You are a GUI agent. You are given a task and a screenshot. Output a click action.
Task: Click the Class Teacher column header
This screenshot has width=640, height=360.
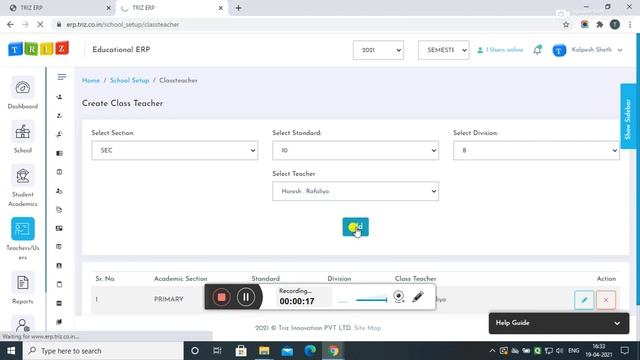416,279
